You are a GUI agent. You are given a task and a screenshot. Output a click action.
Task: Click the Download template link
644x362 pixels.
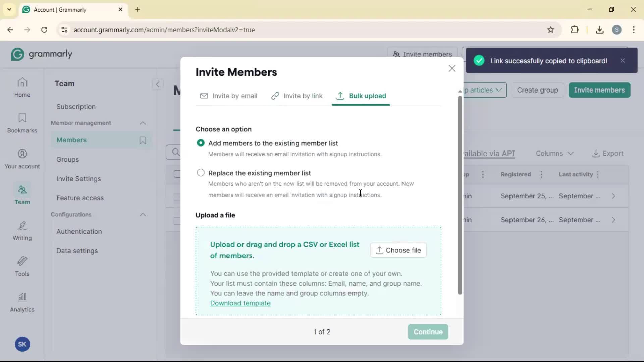tap(240, 303)
